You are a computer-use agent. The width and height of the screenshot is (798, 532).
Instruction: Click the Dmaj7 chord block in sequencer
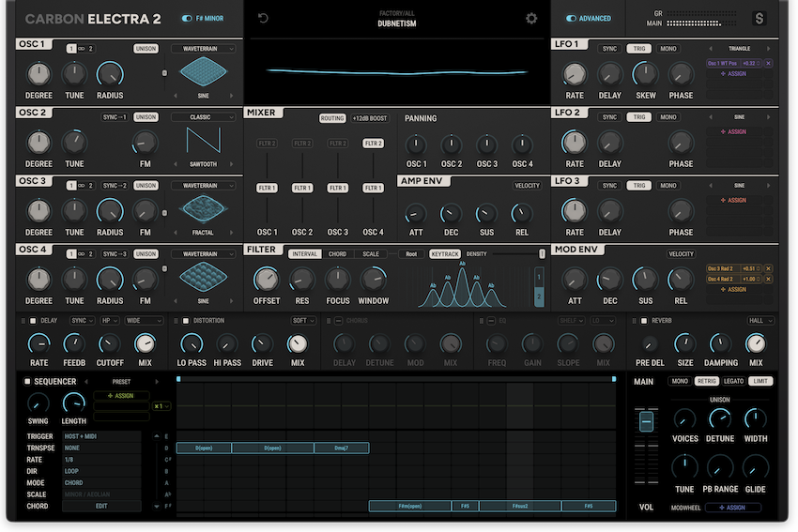pyautogui.click(x=342, y=448)
